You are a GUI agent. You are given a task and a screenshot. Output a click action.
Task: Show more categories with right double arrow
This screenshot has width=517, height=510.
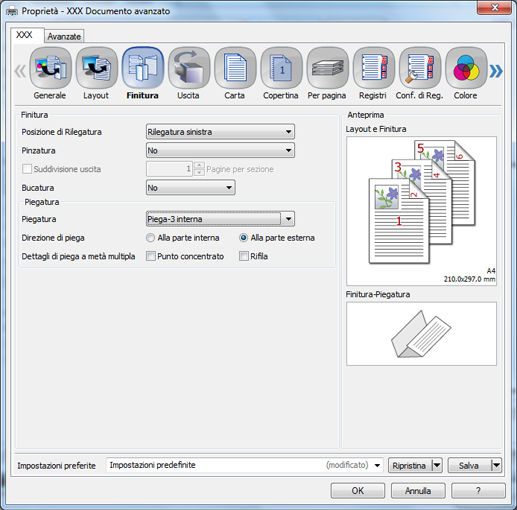[496, 71]
